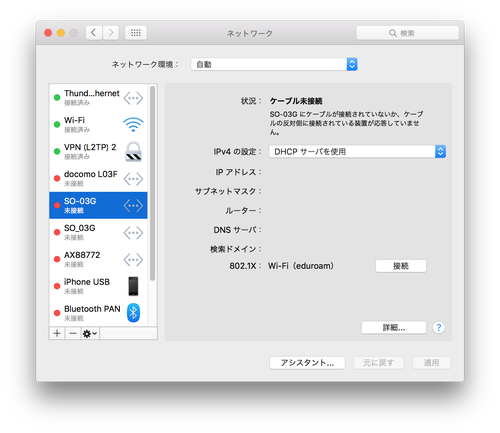Click the green status dot of Wi-Fi
This screenshot has height=433, width=500.
(x=57, y=124)
